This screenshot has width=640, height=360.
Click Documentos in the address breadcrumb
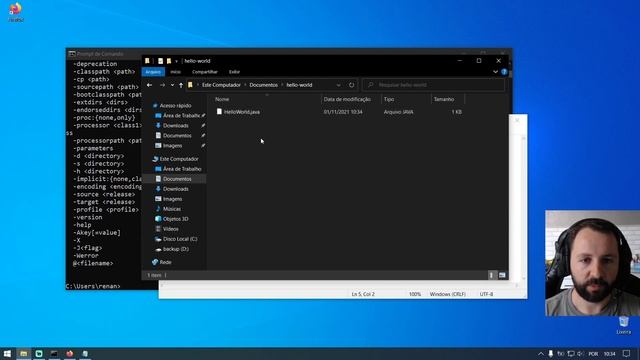tap(263, 85)
